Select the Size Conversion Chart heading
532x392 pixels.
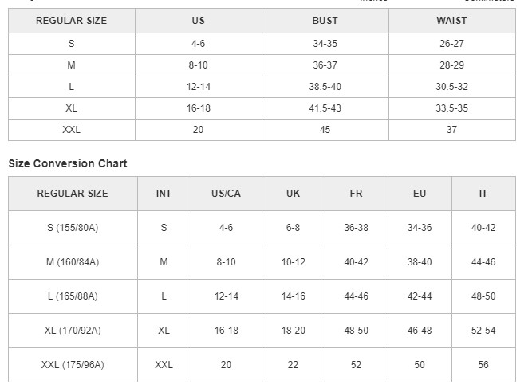68,163
